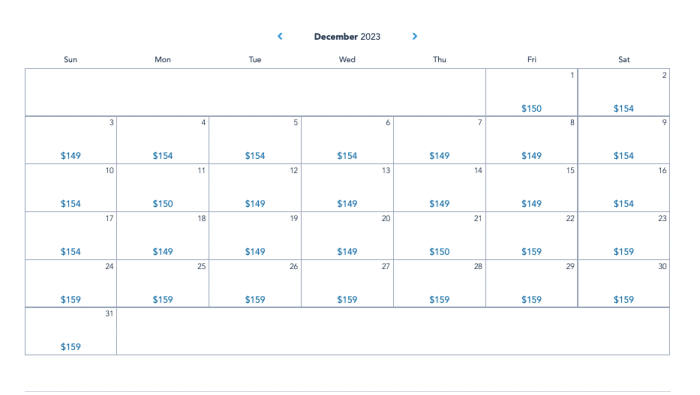Pick December 6 date cell
Image resolution: width=700 pixels, height=395 pixels.
pos(347,140)
